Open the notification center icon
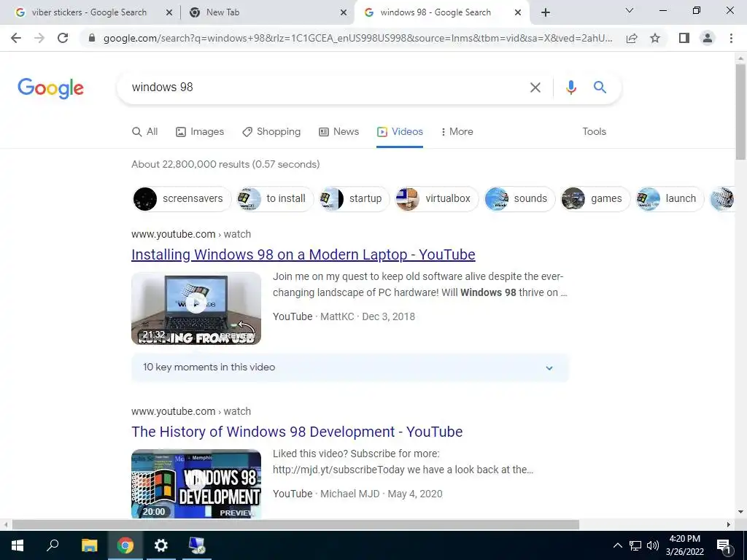 [x=724, y=546]
